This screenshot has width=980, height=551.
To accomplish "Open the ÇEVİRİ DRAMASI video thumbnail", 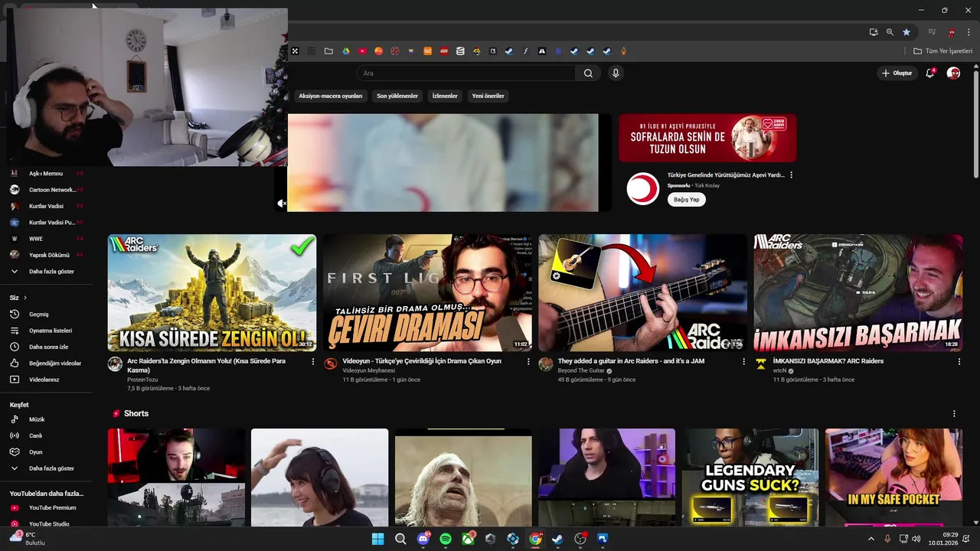I will [x=427, y=293].
